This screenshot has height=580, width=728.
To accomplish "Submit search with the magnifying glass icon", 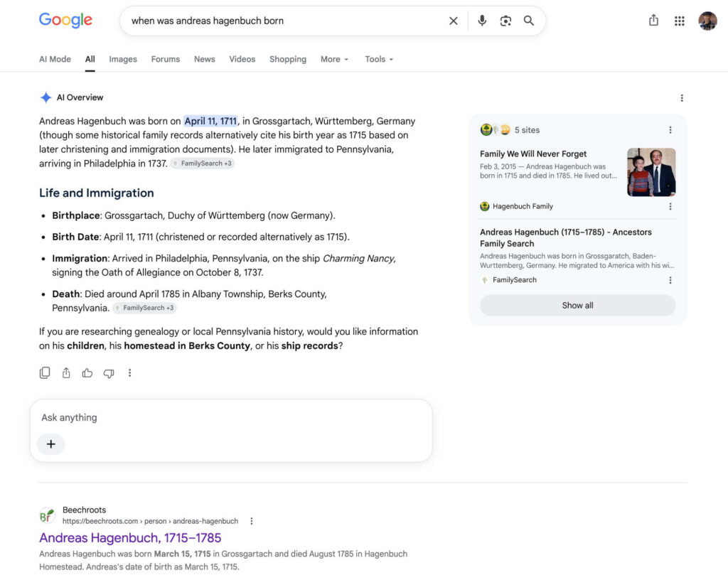I will click(528, 21).
